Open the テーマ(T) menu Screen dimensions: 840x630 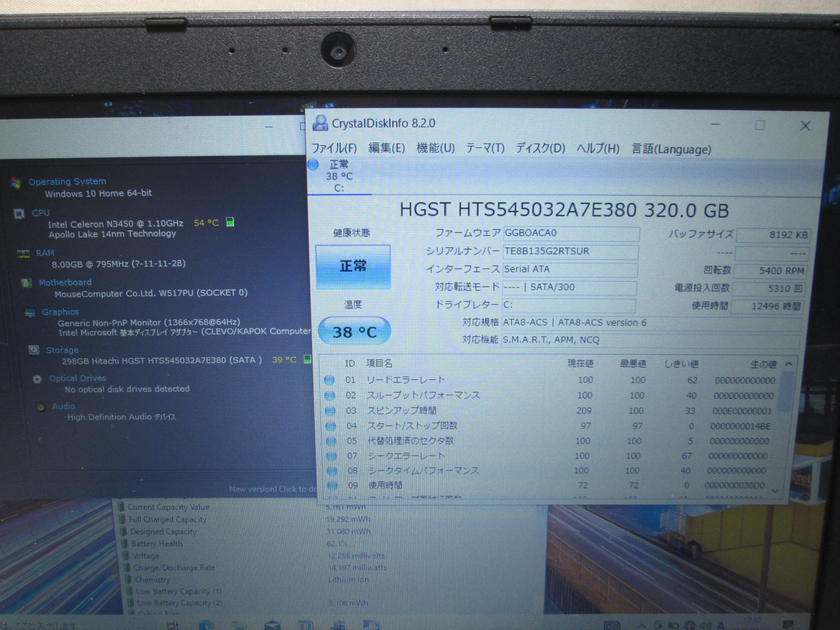click(485, 149)
